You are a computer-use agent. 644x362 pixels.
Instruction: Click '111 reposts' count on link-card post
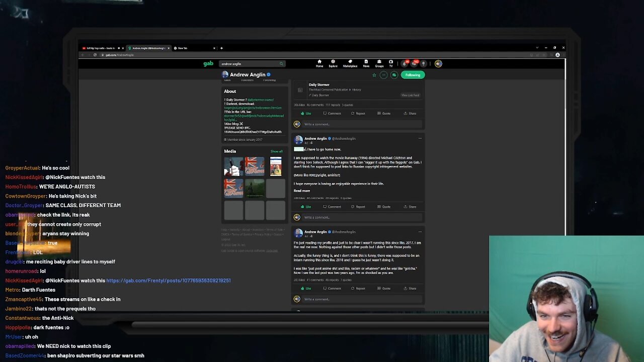[333, 105]
